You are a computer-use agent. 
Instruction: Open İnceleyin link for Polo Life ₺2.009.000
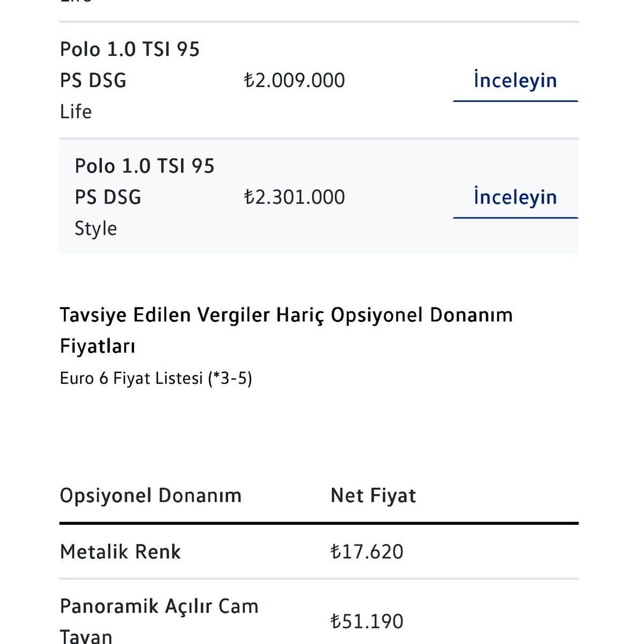pos(515,81)
